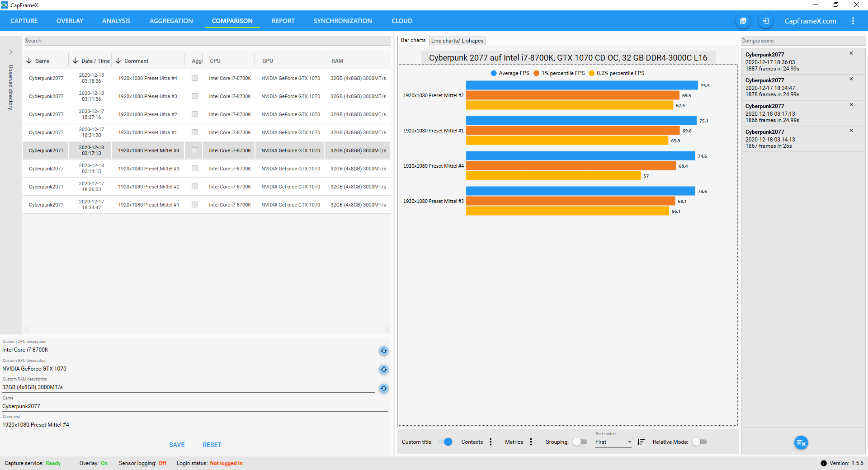
Task: Click the SAVE button
Action: pyautogui.click(x=177, y=445)
